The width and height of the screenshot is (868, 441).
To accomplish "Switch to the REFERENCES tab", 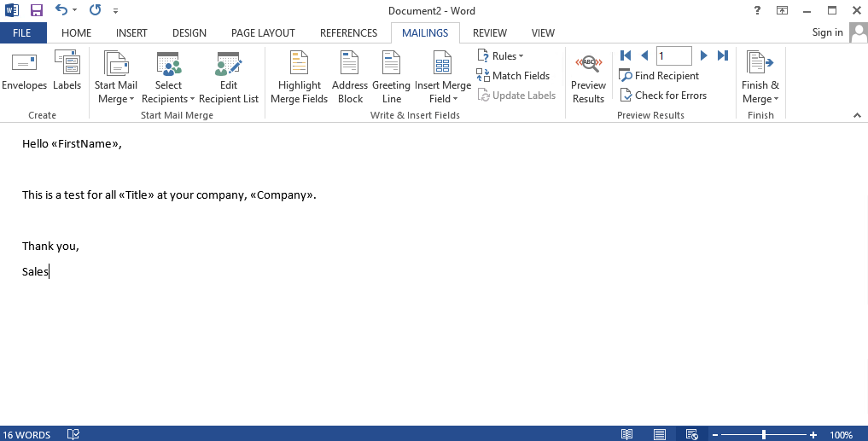I will click(349, 32).
